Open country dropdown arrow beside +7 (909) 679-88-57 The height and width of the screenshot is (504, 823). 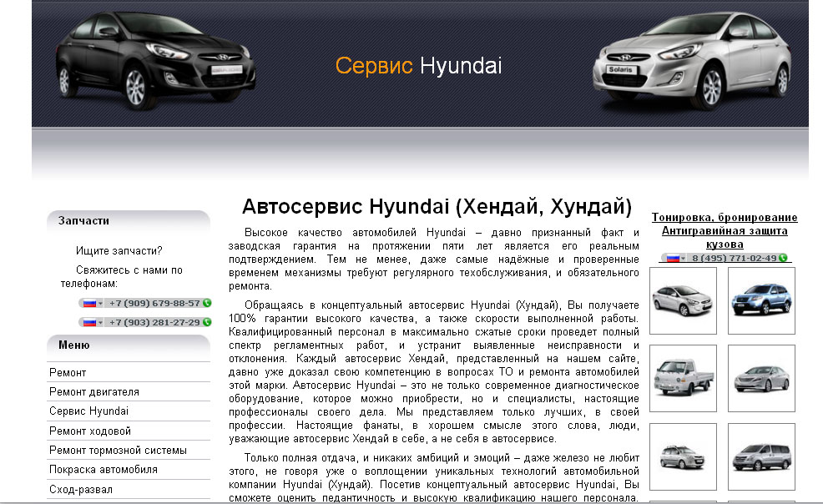(100, 304)
